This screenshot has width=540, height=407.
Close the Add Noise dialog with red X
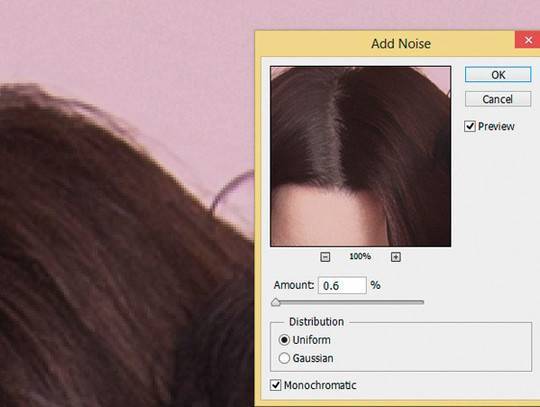(x=528, y=40)
